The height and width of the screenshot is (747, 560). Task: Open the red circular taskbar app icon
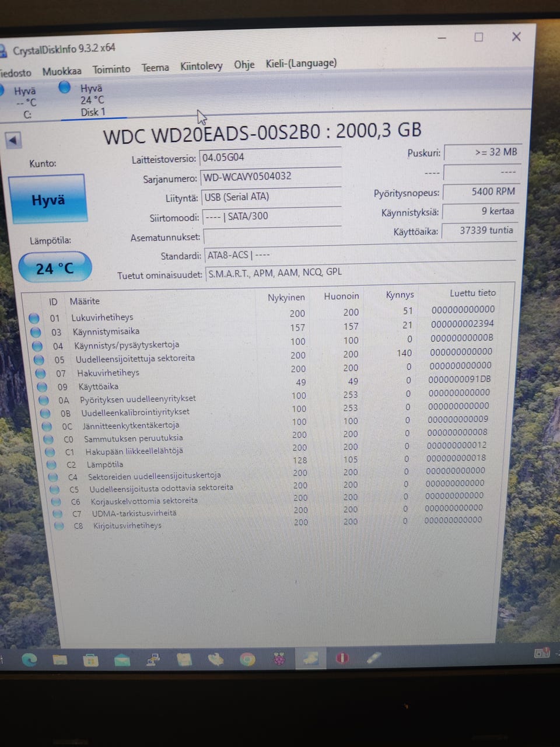point(342,658)
